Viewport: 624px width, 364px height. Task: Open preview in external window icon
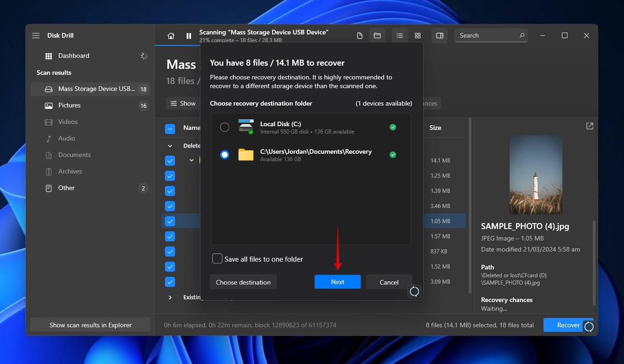(x=590, y=126)
